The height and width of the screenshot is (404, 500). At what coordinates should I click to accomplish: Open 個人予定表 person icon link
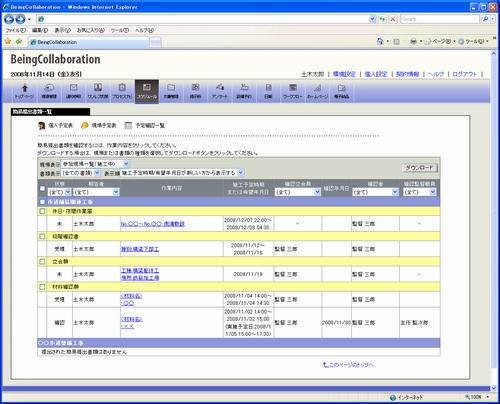55,126
